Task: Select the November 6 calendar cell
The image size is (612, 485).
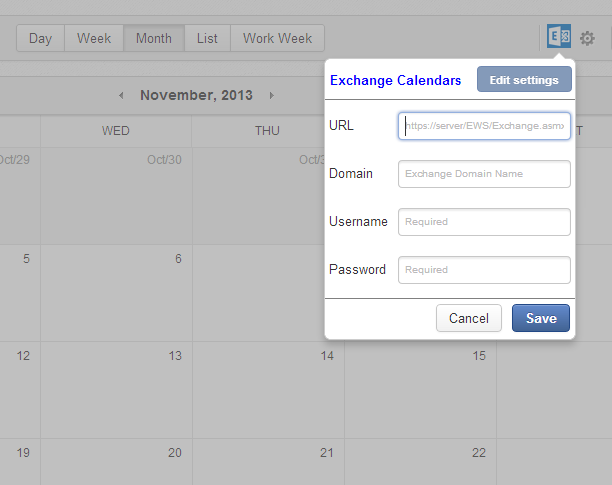Action: pos(116,293)
